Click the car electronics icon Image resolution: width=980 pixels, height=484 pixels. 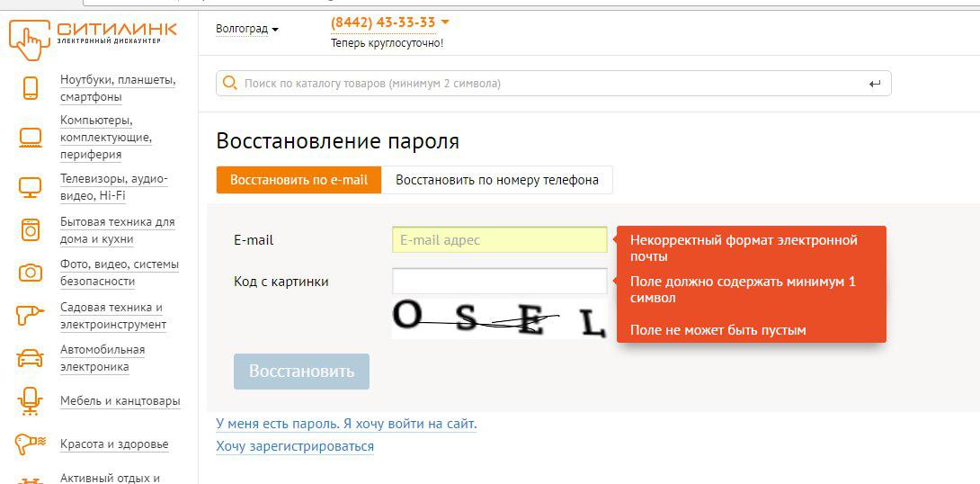point(31,358)
